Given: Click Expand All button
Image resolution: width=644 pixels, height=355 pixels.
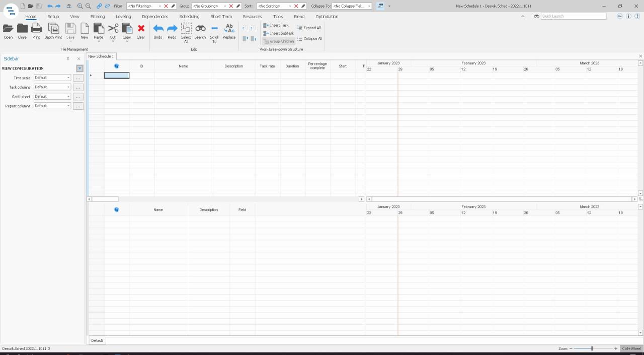Looking at the screenshot, I should [x=309, y=28].
